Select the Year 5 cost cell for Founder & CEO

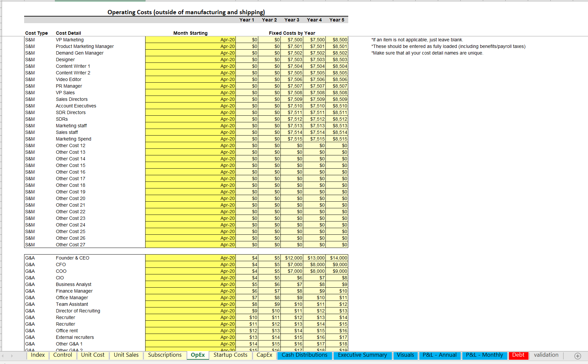pos(337,258)
